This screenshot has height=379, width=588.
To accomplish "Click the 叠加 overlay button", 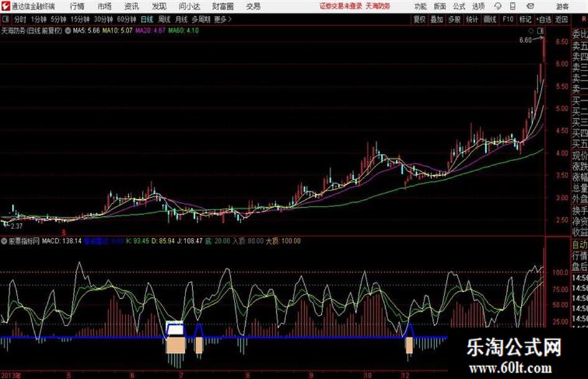I will click(x=437, y=19).
